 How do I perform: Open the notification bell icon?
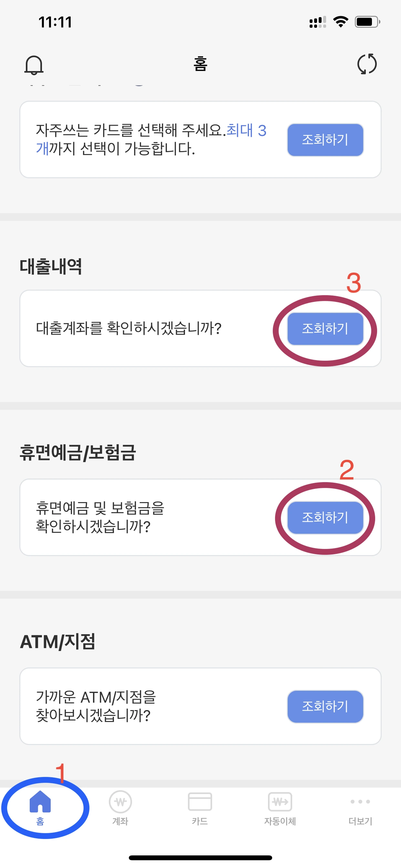tap(34, 65)
